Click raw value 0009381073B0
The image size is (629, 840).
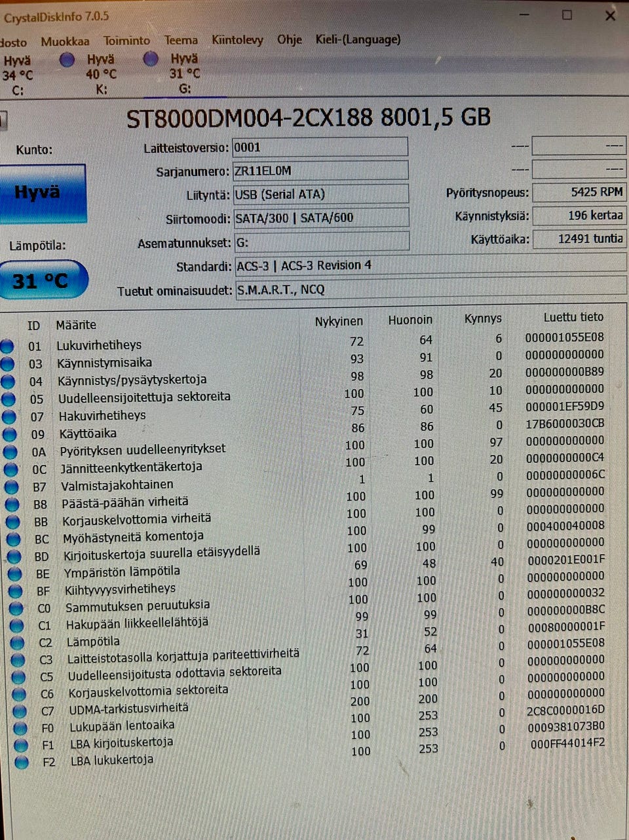[x=567, y=726]
